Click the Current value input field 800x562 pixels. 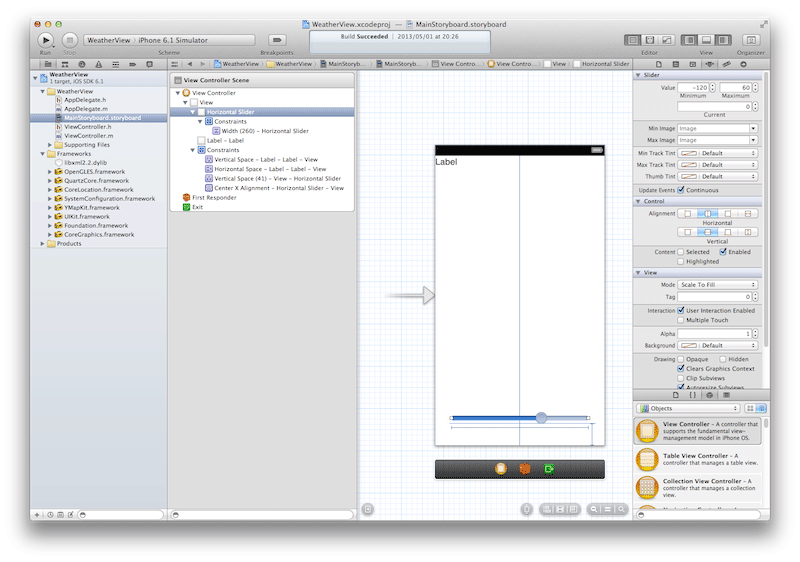click(x=714, y=107)
